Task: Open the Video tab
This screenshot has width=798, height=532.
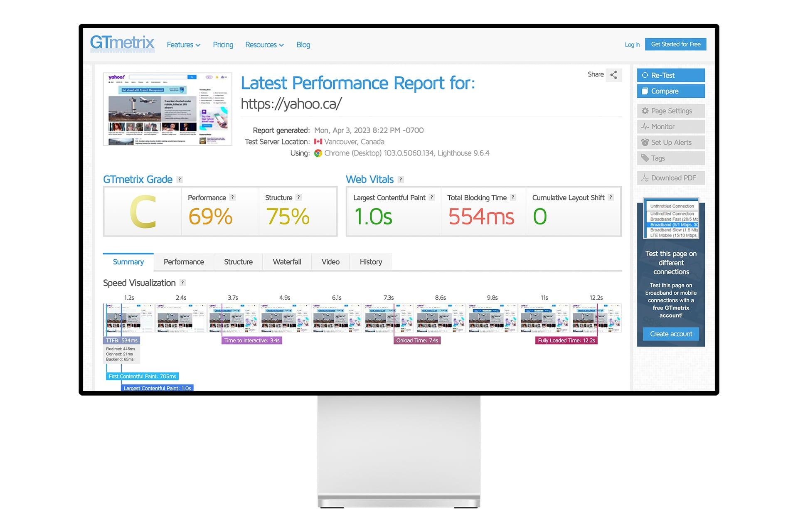Action: [x=330, y=262]
